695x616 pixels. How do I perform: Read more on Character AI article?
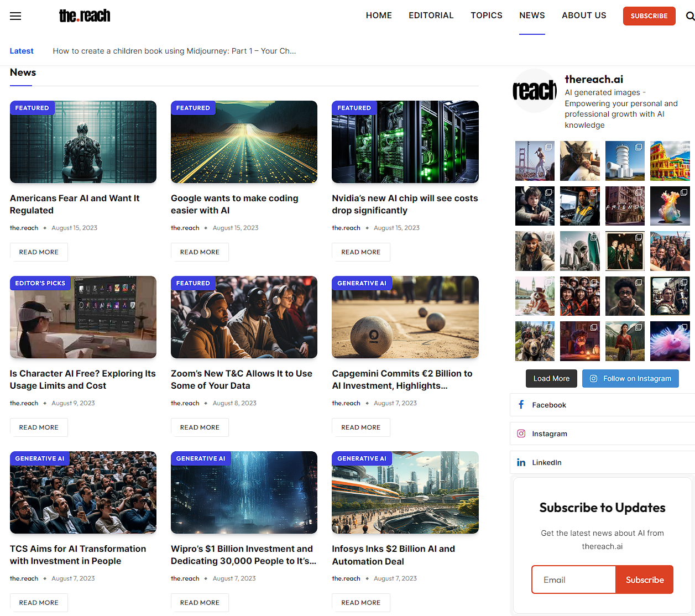tap(39, 427)
